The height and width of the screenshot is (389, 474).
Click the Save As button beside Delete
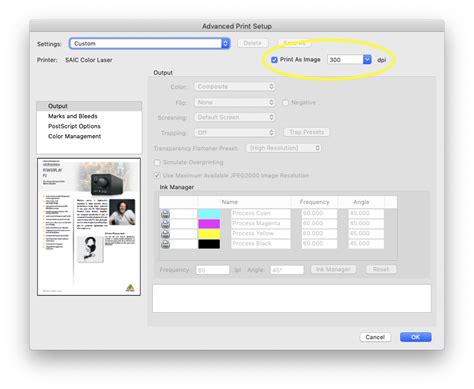[295, 43]
